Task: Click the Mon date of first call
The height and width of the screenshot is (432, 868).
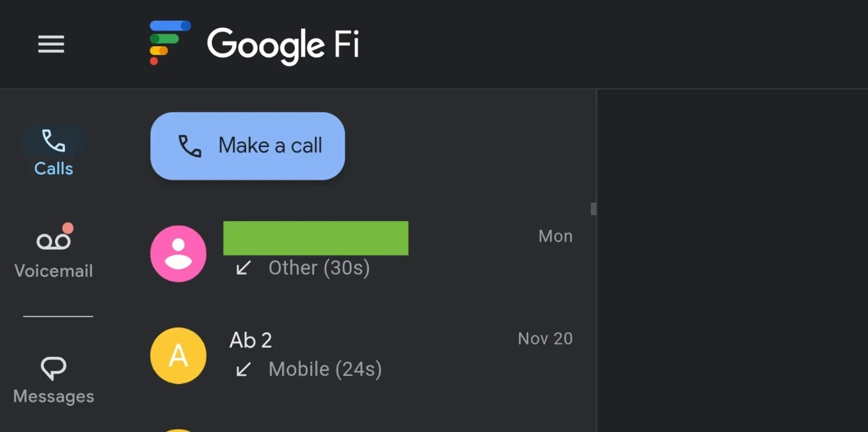Action: point(556,236)
